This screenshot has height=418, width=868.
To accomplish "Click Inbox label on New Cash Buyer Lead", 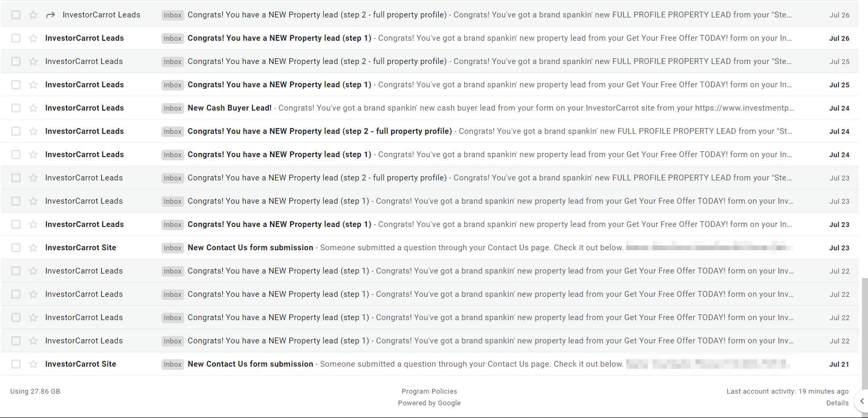I will 173,108.
